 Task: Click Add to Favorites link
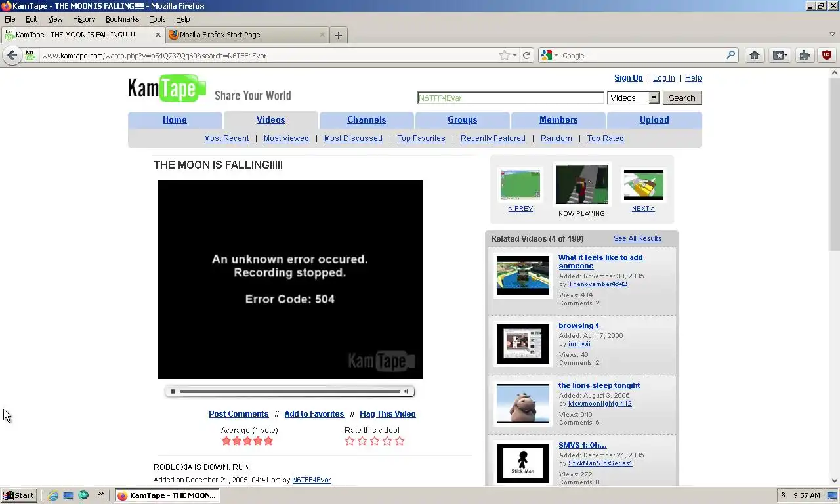[314, 414]
